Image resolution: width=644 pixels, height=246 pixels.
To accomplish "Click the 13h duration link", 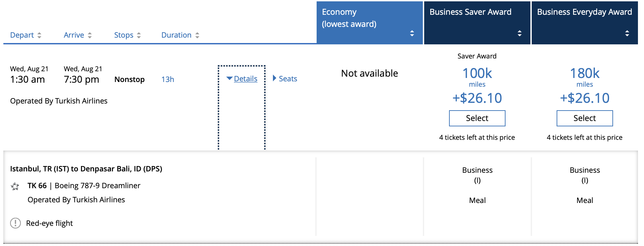I will point(168,79).
